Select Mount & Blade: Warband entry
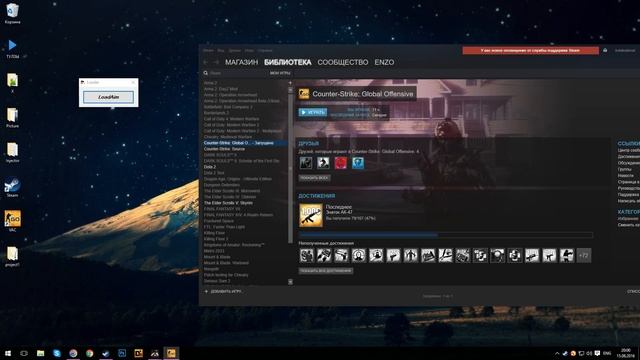The image size is (640, 360). point(226,263)
